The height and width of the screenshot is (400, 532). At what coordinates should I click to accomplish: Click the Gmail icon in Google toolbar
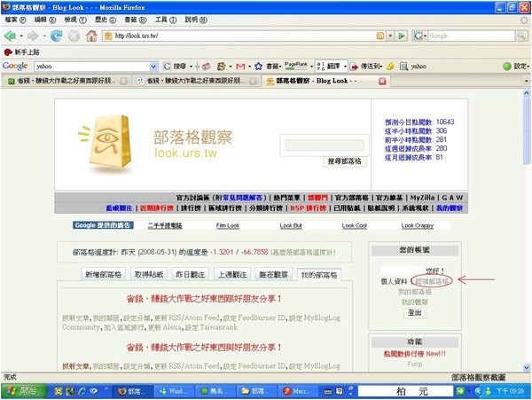point(240,67)
